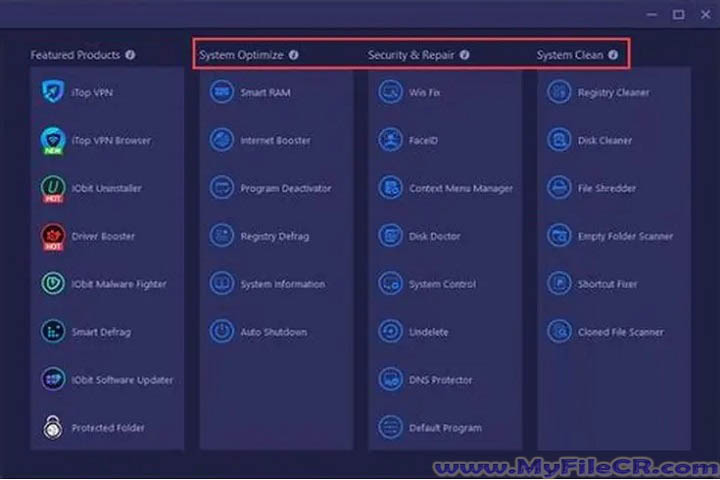Open IObit Software Updater icon
This screenshot has height=480, width=720.
click(x=53, y=379)
